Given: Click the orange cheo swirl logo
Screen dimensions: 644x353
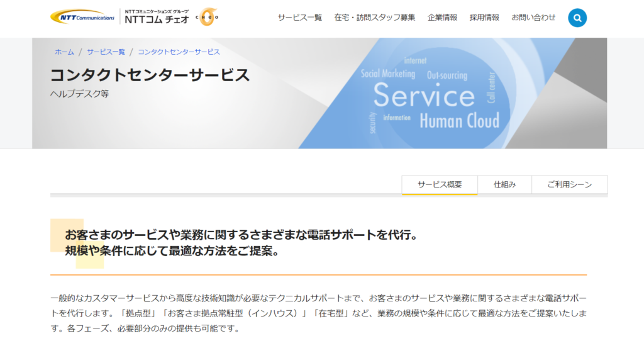Looking at the screenshot, I should pos(208,17).
